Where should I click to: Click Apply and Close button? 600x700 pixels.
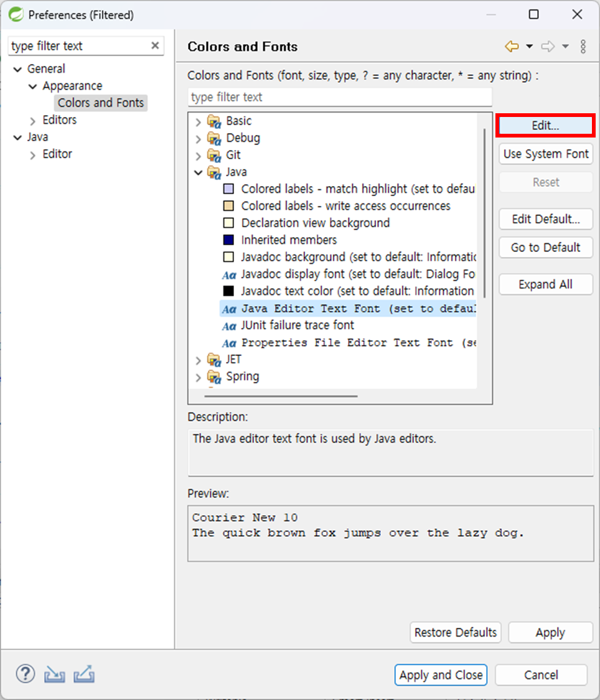click(441, 675)
